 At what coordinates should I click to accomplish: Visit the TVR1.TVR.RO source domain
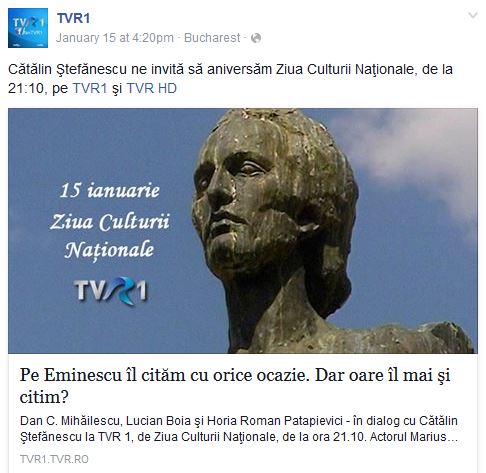[x=54, y=459]
